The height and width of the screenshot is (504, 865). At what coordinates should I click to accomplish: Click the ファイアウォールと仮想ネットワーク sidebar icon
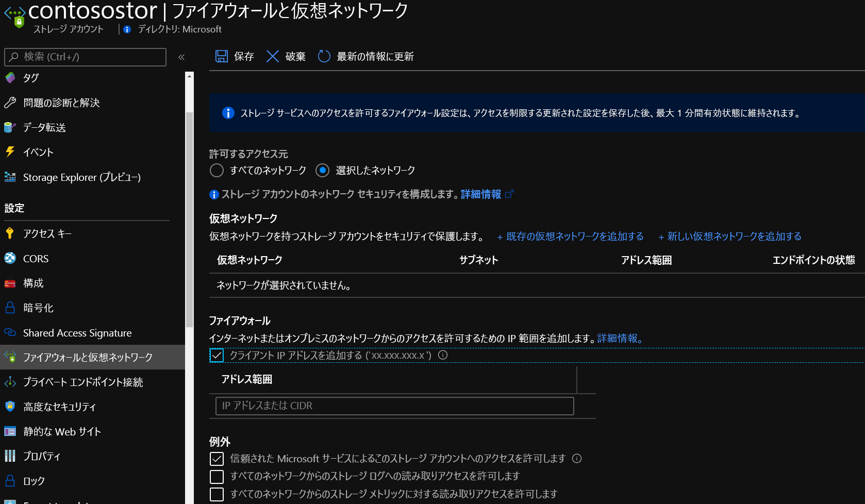tap(10, 357)
